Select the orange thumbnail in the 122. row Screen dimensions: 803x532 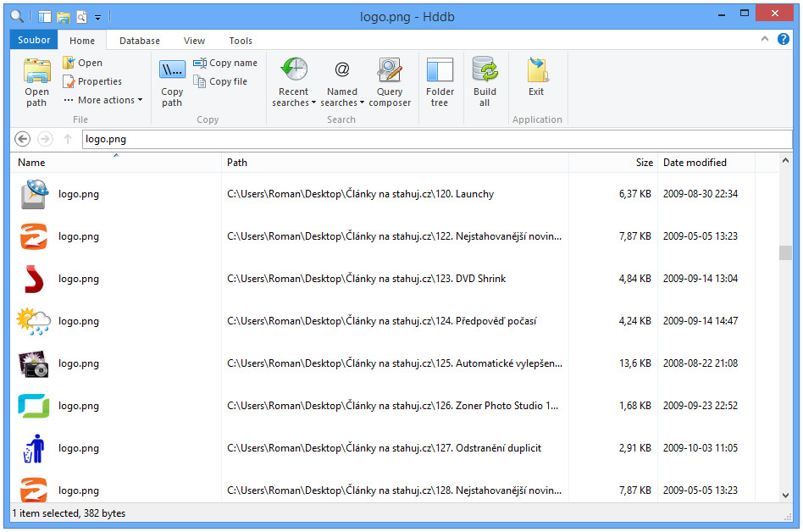34,236
